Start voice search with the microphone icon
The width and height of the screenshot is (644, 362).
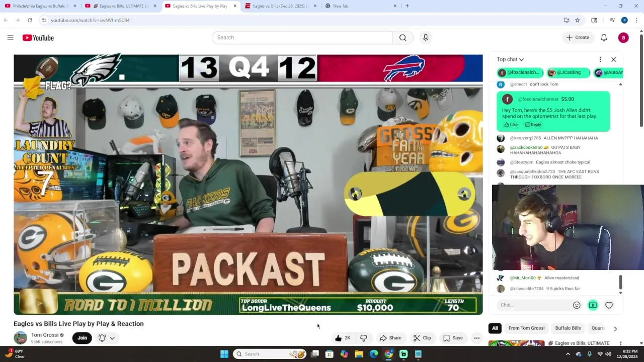click(x=426, y=38)
